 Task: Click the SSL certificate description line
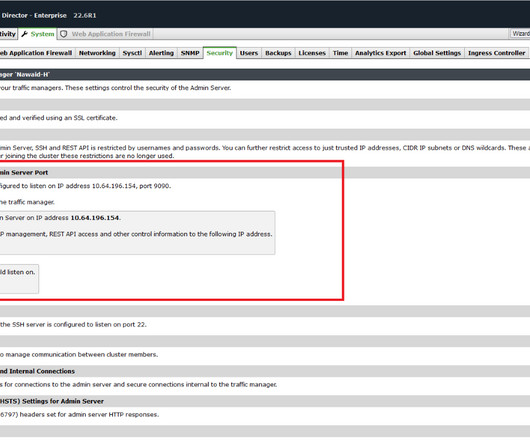pos(58,118)
